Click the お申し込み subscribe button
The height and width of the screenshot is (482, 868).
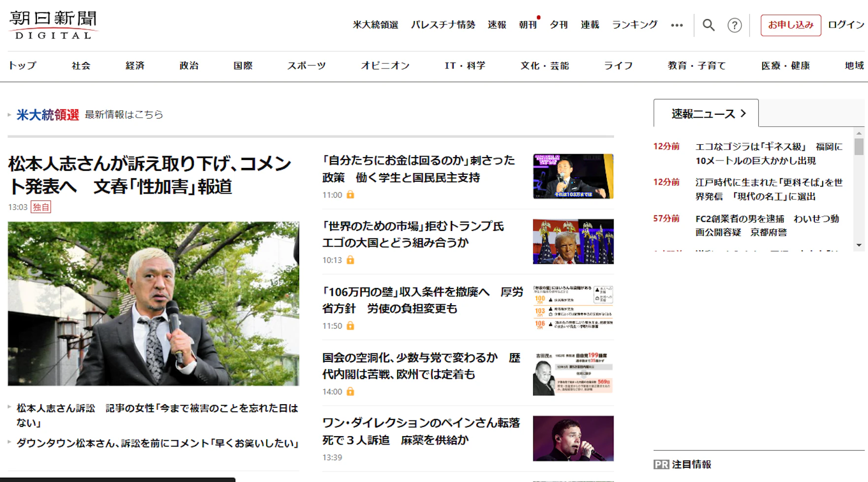pyautogui.click(x=791, y=25)
